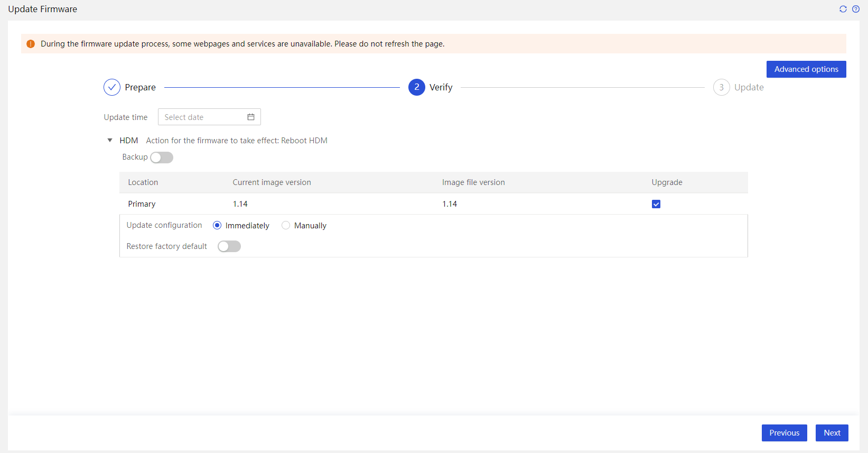Viewport: 868px width, 453px height.
Task: Collapse the HDM section triangle
Action: click(110, 141)
